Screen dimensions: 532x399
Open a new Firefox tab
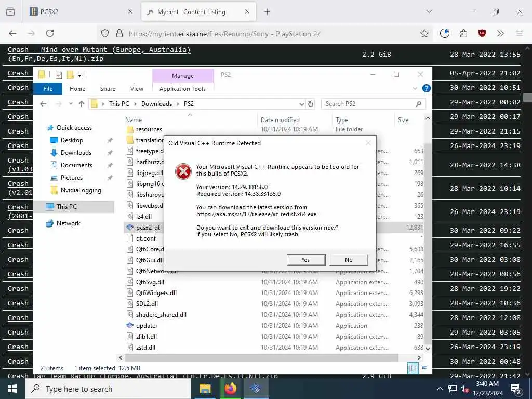(x=268, y=12)
